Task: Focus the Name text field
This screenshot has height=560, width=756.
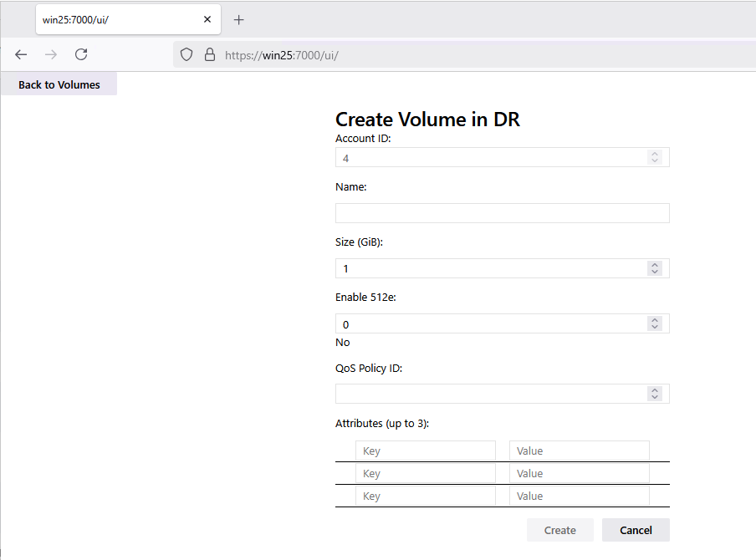Action: click(x=503, y=213)
